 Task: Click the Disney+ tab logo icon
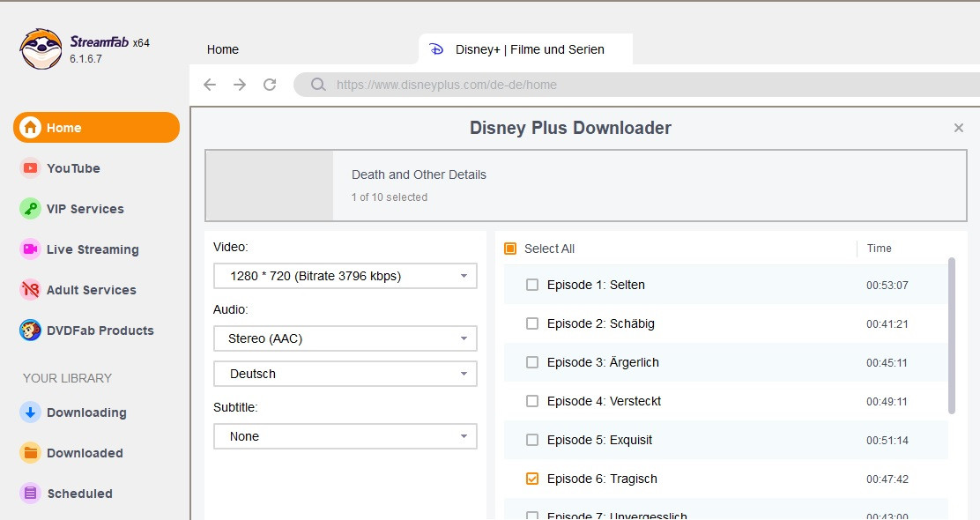436,49
